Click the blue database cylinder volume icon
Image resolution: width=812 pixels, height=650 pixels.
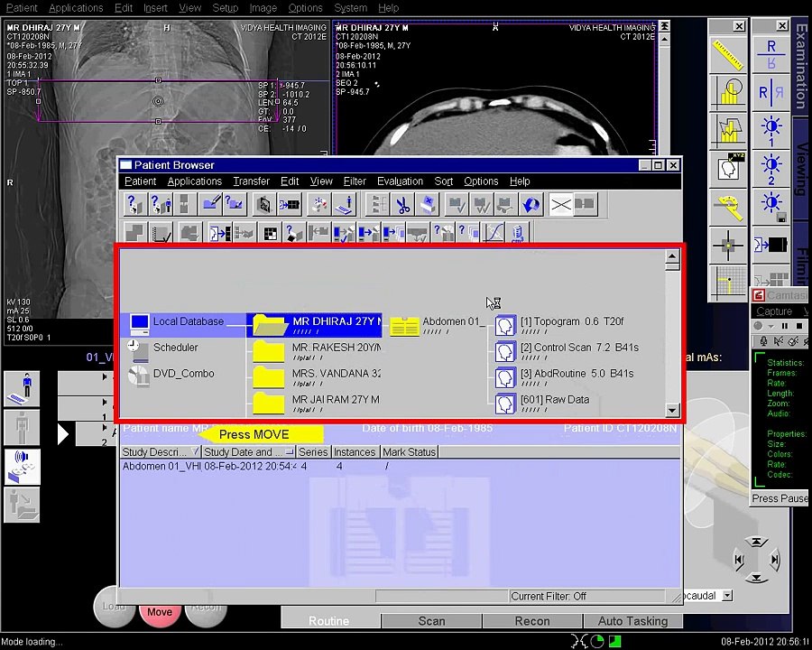coord(517,233)
